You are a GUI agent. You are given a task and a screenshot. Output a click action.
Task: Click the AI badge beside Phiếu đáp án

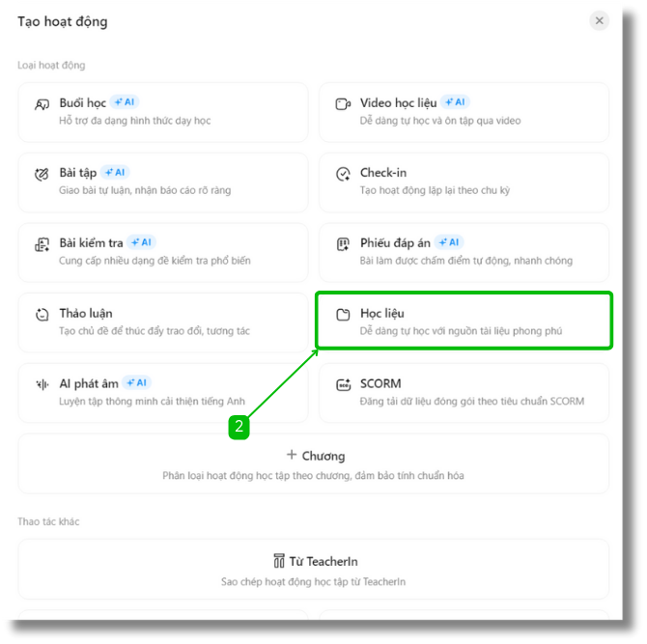click(449, 242)
